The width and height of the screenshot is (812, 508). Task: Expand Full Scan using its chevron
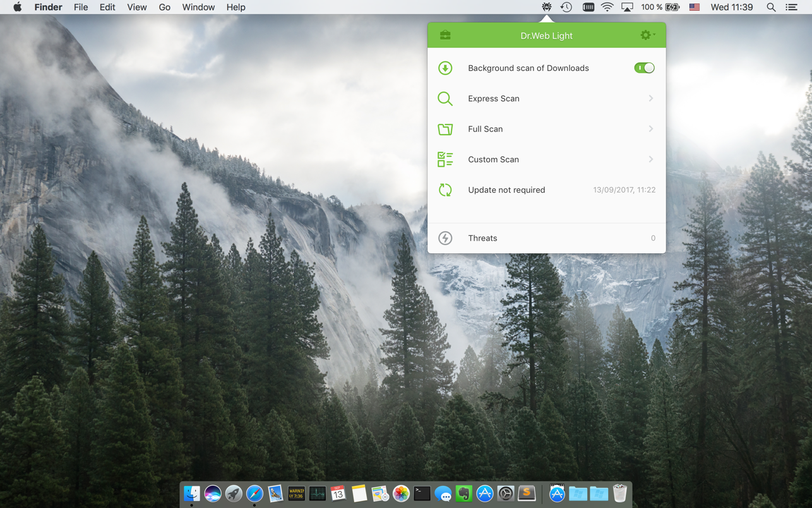click(x=650, y=129)
